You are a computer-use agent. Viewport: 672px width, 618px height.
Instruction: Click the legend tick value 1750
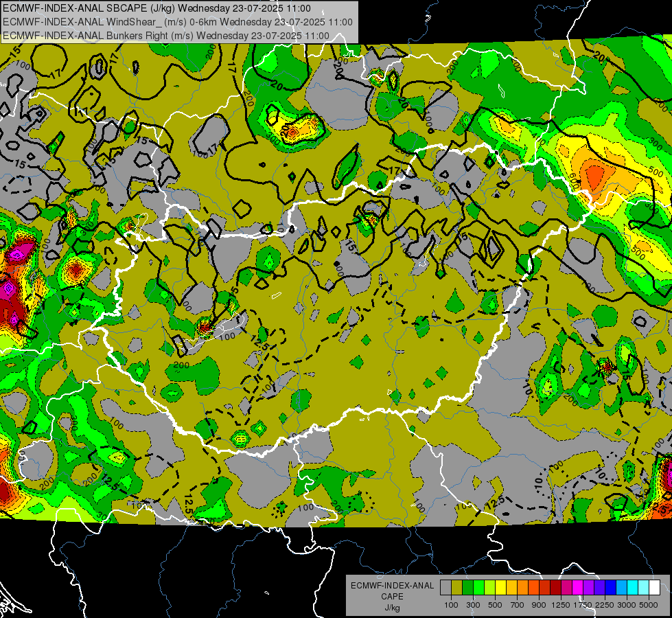pyautogui.click(x=583, y=605)
